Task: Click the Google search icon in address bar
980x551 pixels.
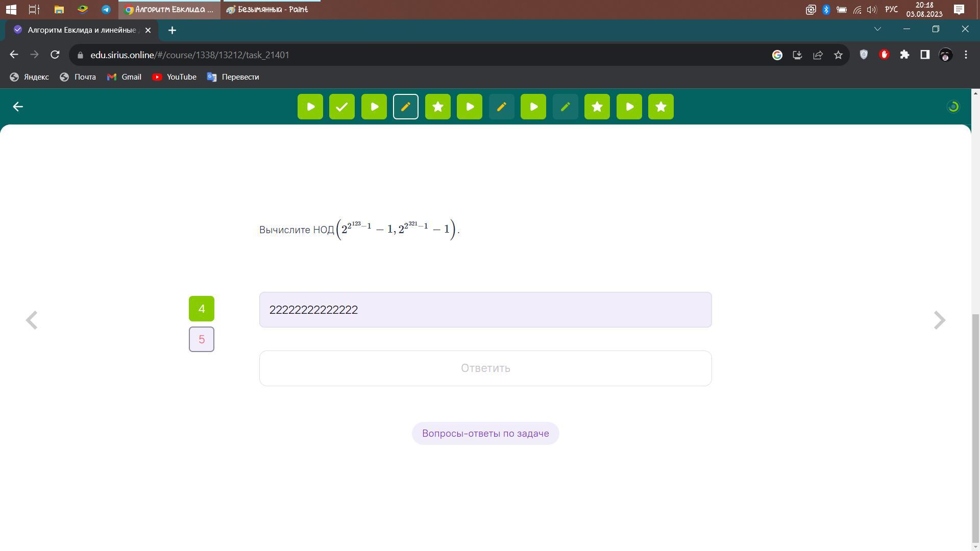Action: [777, 55]
